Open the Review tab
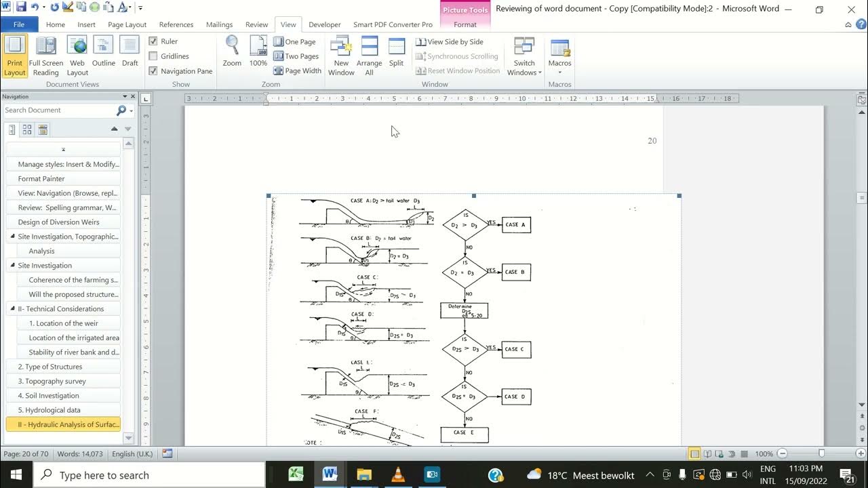 [x=256, y=24]
